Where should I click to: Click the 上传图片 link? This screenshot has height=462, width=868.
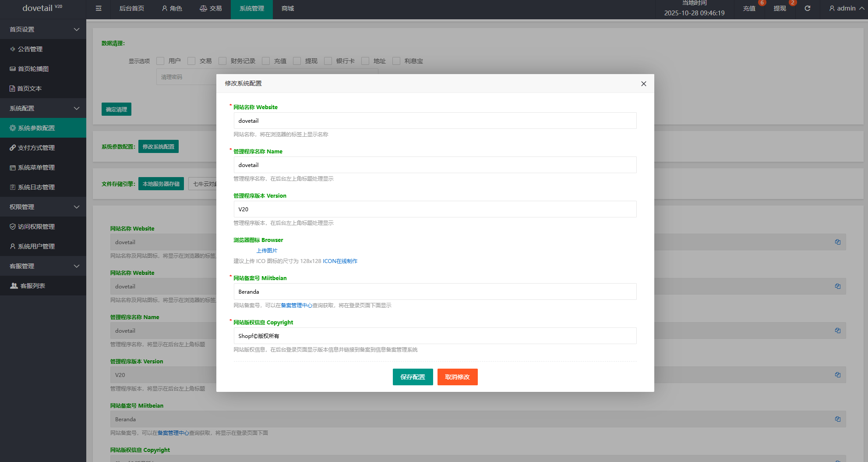pos(267,251)
